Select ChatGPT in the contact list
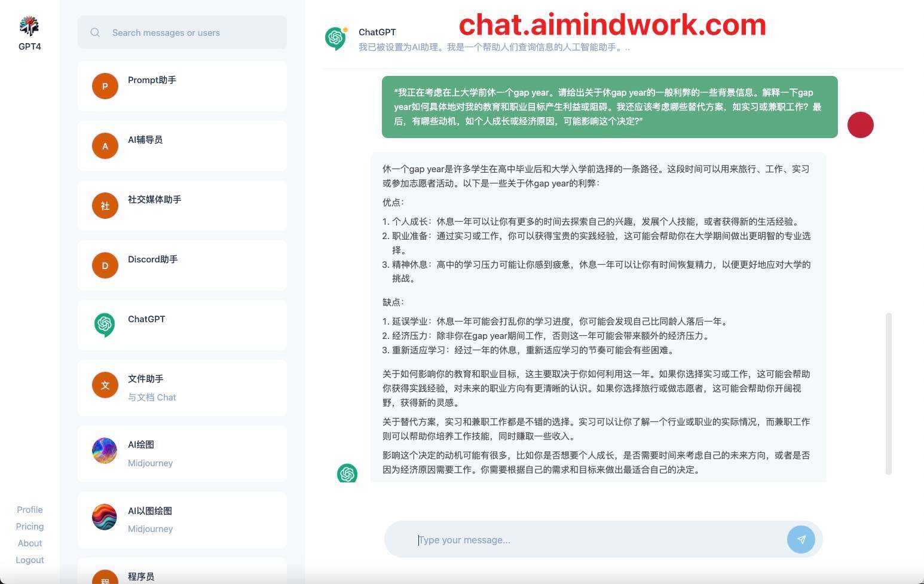This screenshot has width=924, height=584. [182, 325]
